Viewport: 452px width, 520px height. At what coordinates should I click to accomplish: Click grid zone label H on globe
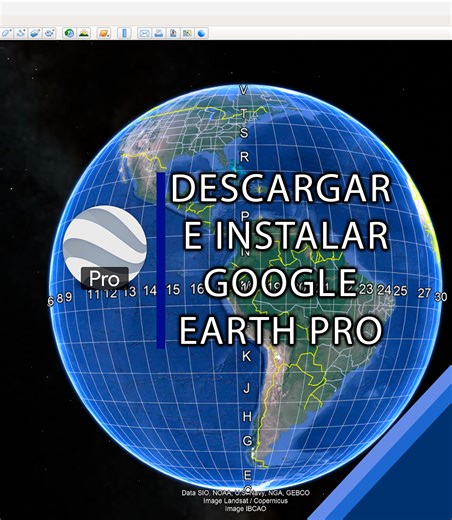pos(247,416)
